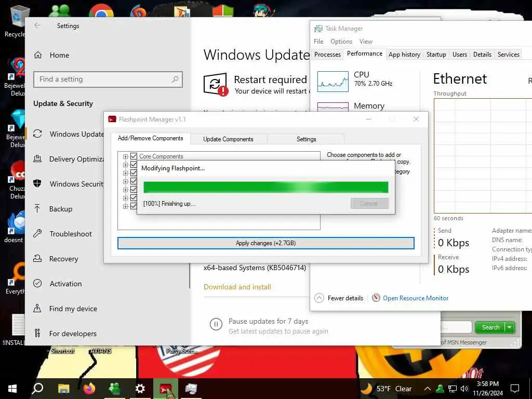The image size is (532, 399).
Task: Select the Troubleshoot wrench icon
Action: [37, 233]
